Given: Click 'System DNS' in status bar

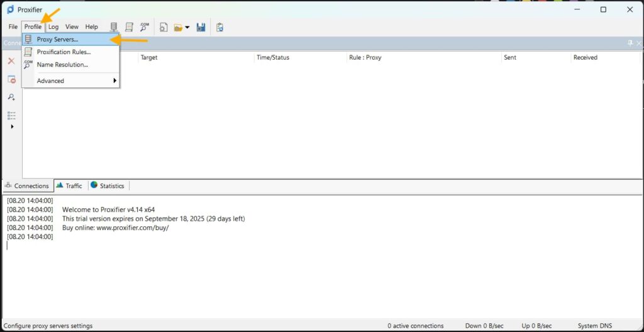Looking at the screenshot, I should click(595, 326).
